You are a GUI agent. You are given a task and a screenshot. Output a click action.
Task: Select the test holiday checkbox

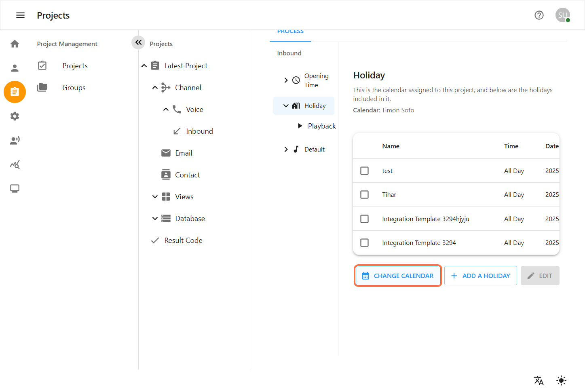click(x=364, y=171)
